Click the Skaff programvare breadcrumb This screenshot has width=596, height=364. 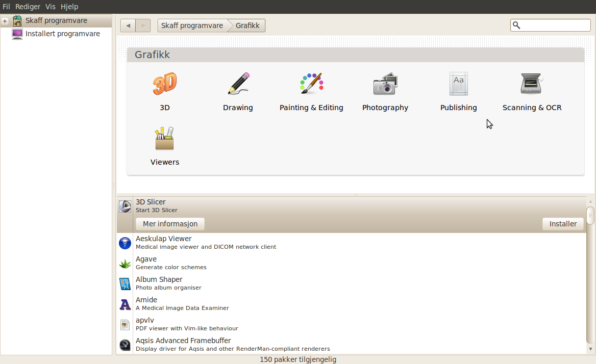coord(192,25)
